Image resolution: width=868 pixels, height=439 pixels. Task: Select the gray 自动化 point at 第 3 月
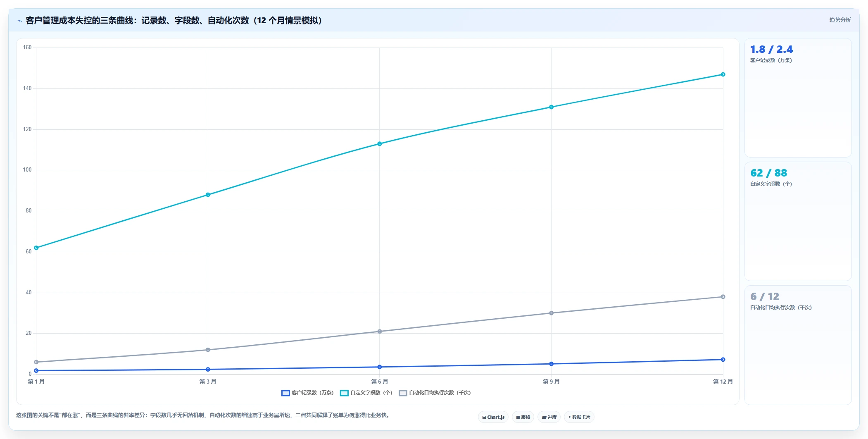tap(208, 350)
